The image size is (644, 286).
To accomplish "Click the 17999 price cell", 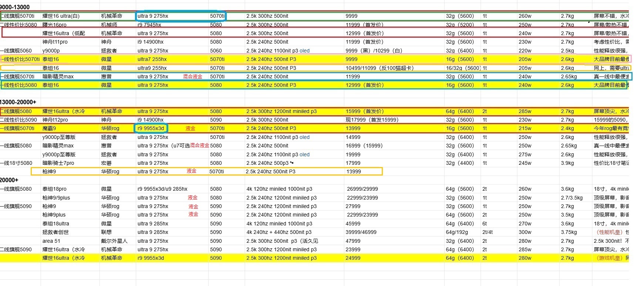I will pos(353,163).
